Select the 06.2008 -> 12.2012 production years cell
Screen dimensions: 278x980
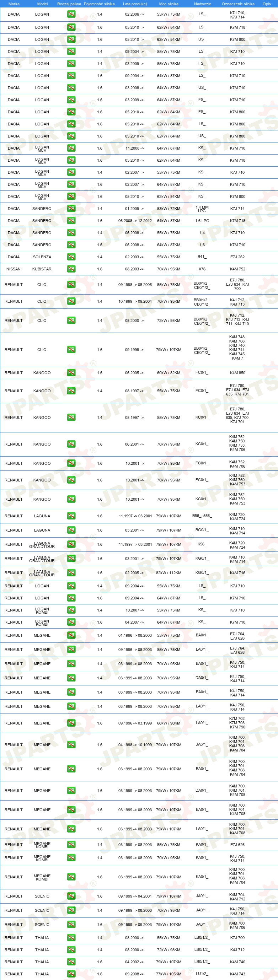(135, 221)
